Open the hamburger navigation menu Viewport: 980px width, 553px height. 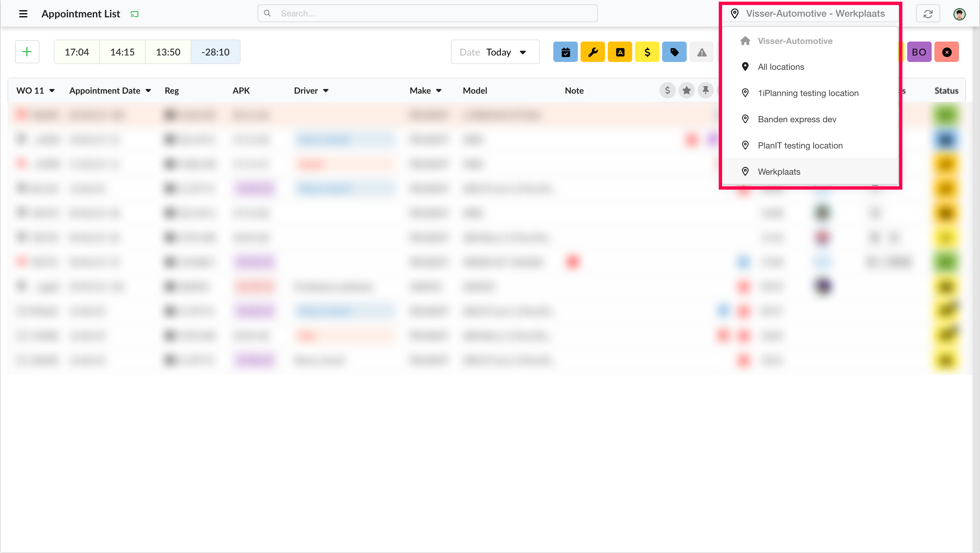click(23, 14)
